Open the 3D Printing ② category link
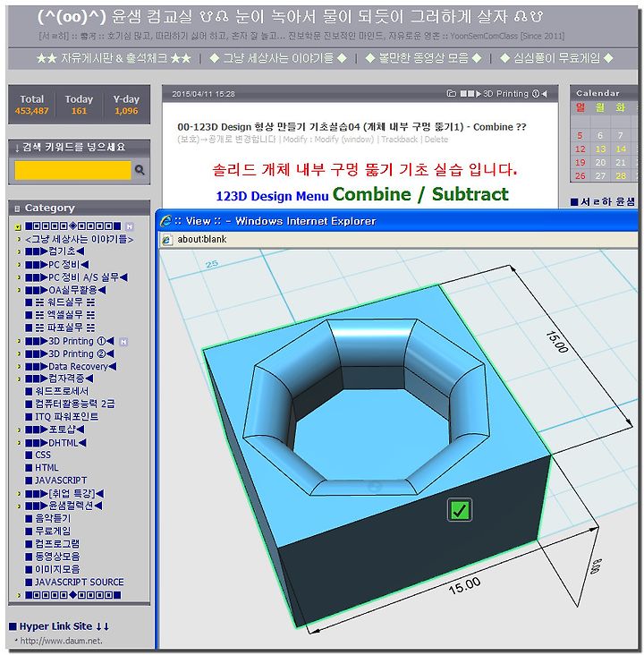Screen dimensions: 644x655 70,353
